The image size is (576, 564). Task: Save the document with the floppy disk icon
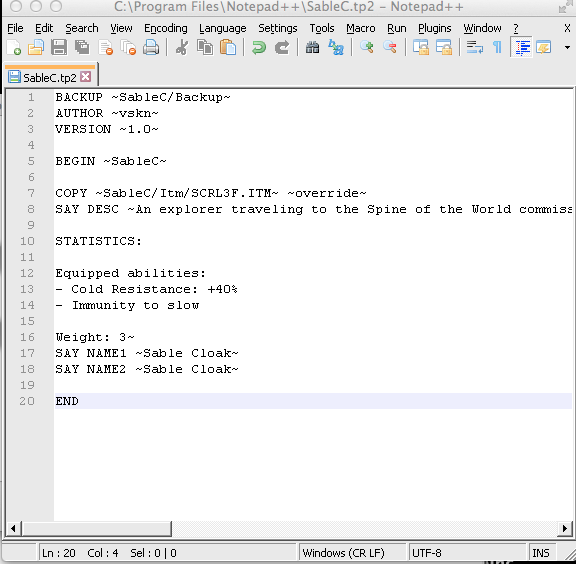pos(59,48)
